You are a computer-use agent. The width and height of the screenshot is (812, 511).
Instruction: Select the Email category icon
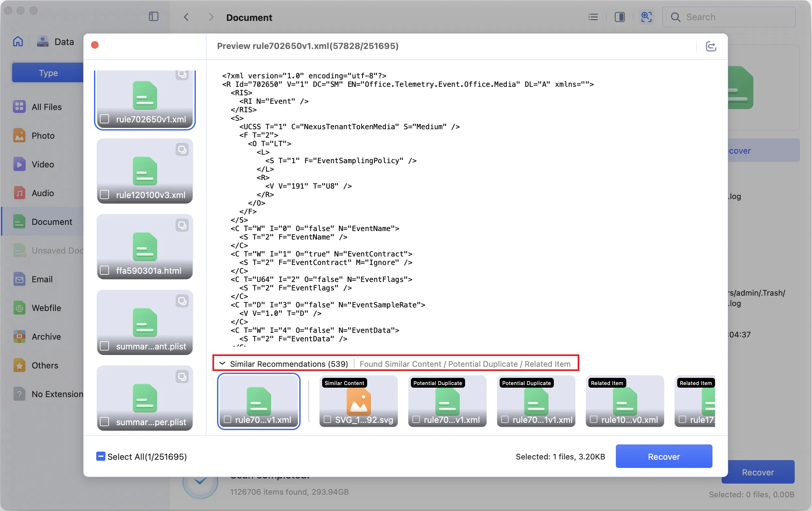click(x=19, y=279)
